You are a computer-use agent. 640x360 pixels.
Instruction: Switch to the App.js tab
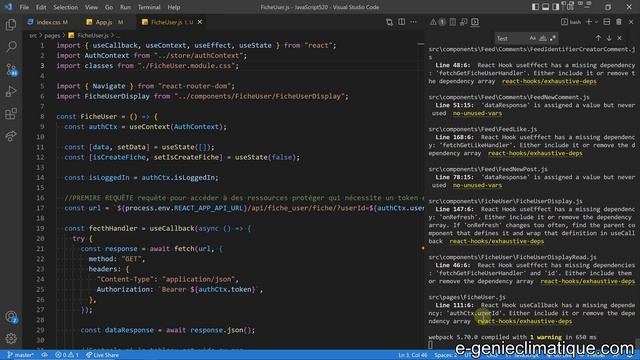(x=104, y=22)
